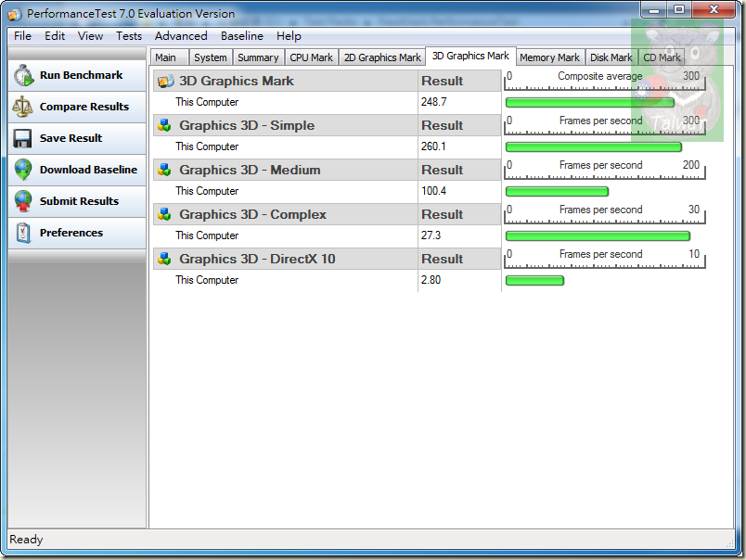Click the 27.3 complex test result

(431, 235)
